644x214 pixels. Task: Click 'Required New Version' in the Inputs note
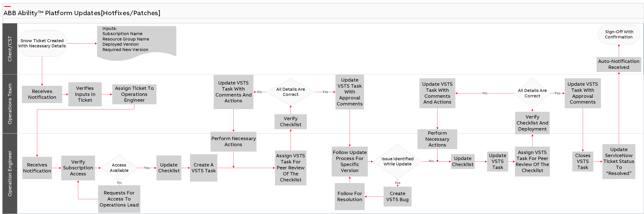coord(125,50)
